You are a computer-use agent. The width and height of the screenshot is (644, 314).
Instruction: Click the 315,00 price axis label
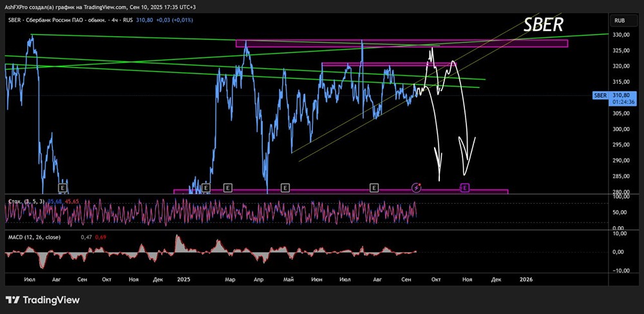[x=621, y=82]
